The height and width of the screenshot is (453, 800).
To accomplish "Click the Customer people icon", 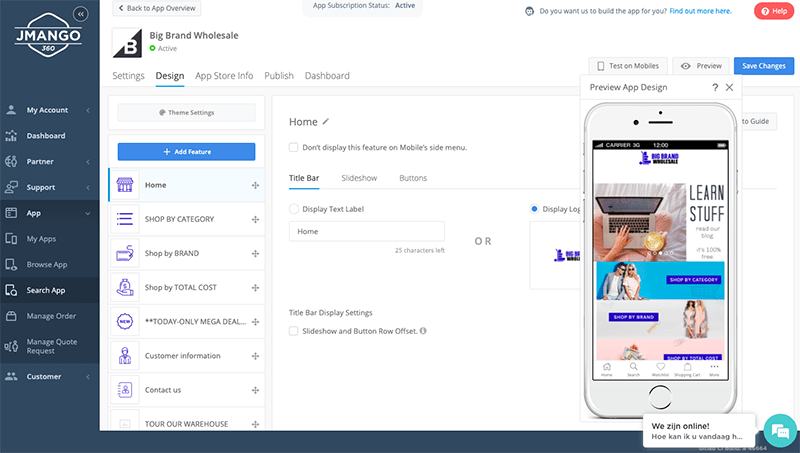I will 11,376.
